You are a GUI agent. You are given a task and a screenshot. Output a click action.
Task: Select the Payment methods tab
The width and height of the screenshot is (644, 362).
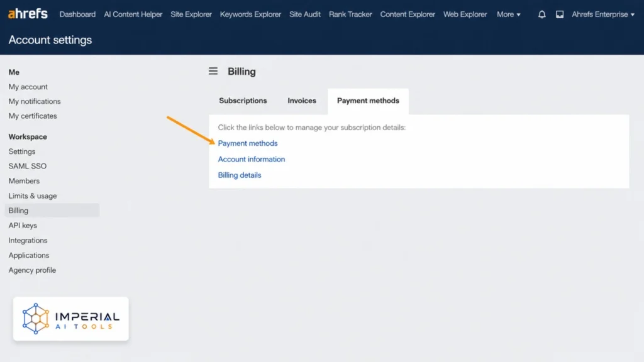point(368,101)
